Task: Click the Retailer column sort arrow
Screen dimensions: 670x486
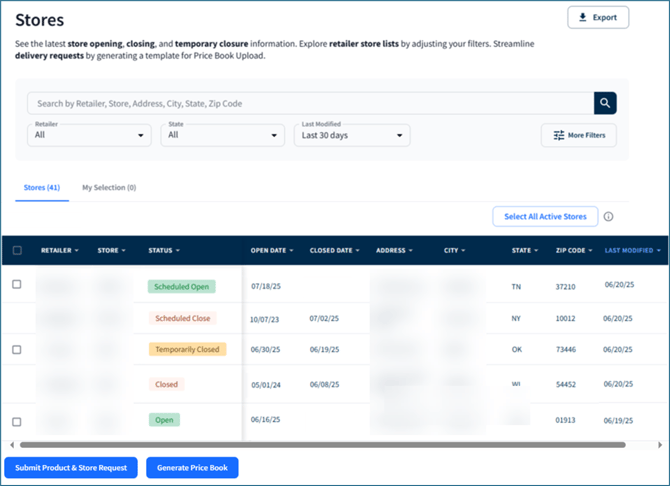Action: (x=79, y=250)
